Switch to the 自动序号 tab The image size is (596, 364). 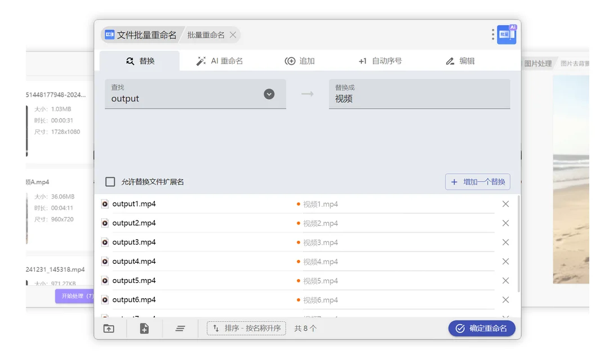[381, 60]
